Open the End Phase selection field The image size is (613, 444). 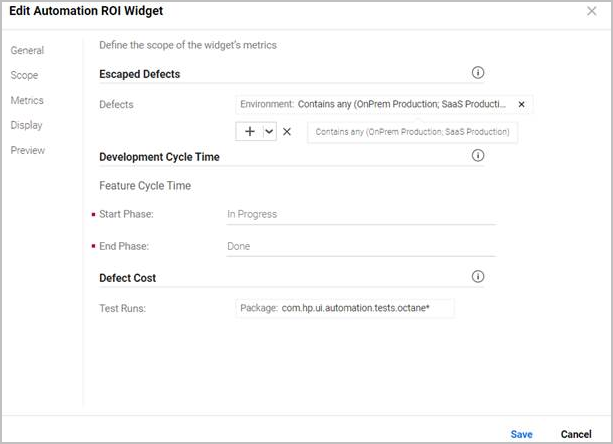(x=360, y=246)
